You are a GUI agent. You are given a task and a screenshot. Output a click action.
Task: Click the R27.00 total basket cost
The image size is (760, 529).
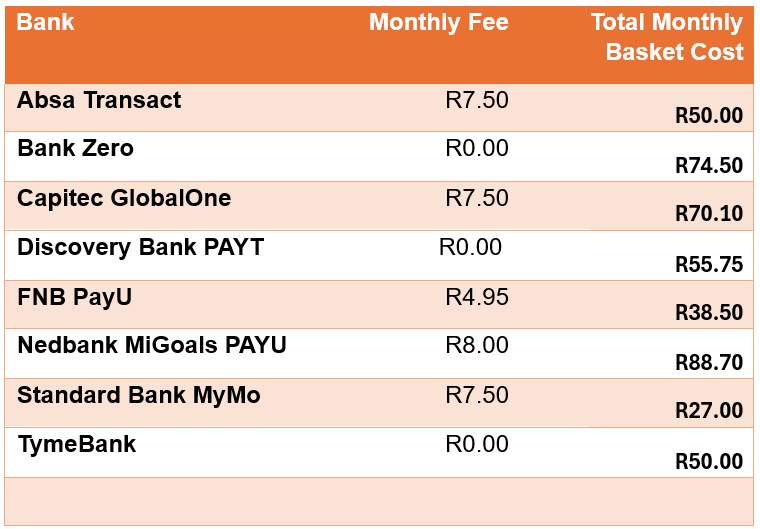pyautogui.click(x=709, y=411)
